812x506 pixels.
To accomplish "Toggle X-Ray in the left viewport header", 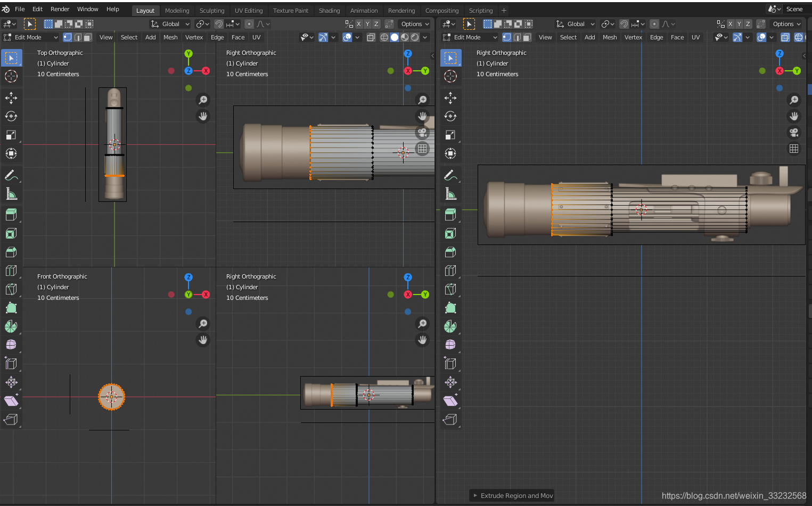I will [x=371, y=37].
